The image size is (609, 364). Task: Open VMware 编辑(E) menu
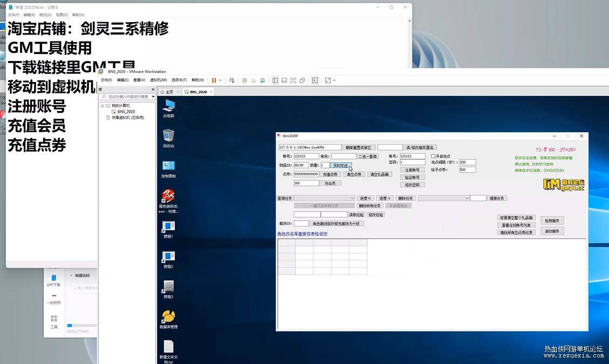tap(123, 80)
